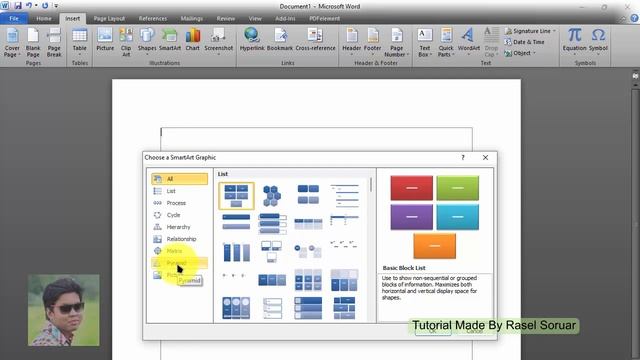This screenshot has width=640, height=360.
Task: Open the WordArt gallery
Action: [469, 41]
